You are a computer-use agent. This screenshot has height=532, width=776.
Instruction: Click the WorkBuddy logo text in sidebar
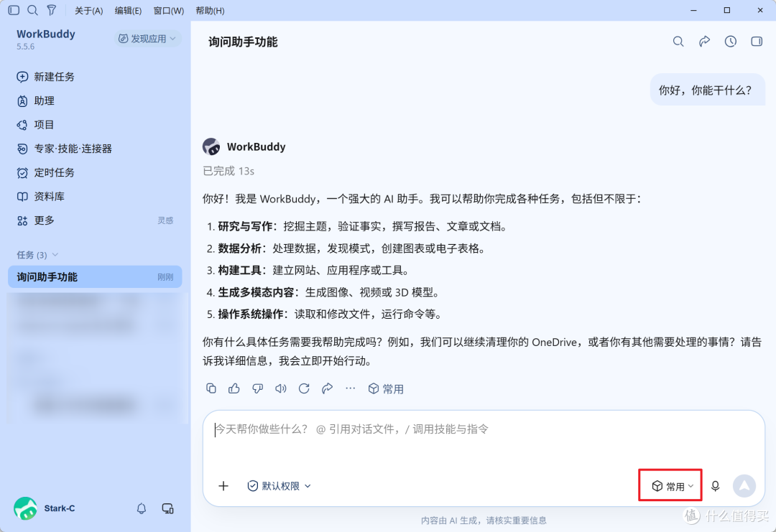[46, 34]
